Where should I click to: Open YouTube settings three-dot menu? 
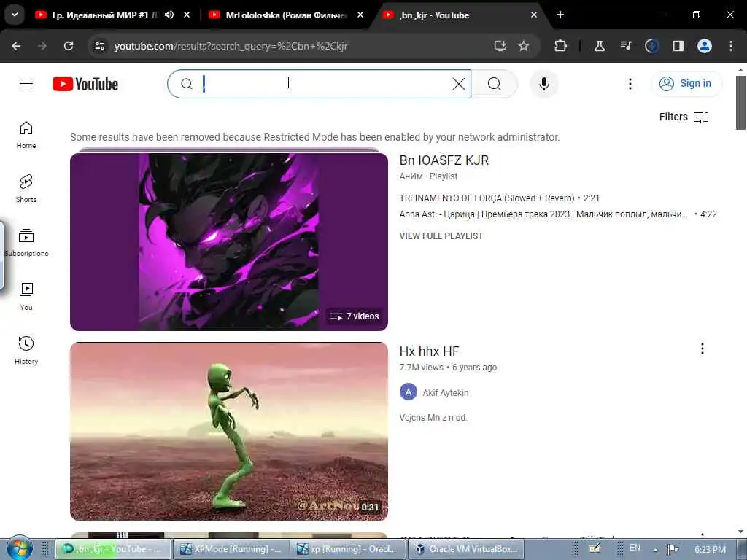click(x=630, y=84)
